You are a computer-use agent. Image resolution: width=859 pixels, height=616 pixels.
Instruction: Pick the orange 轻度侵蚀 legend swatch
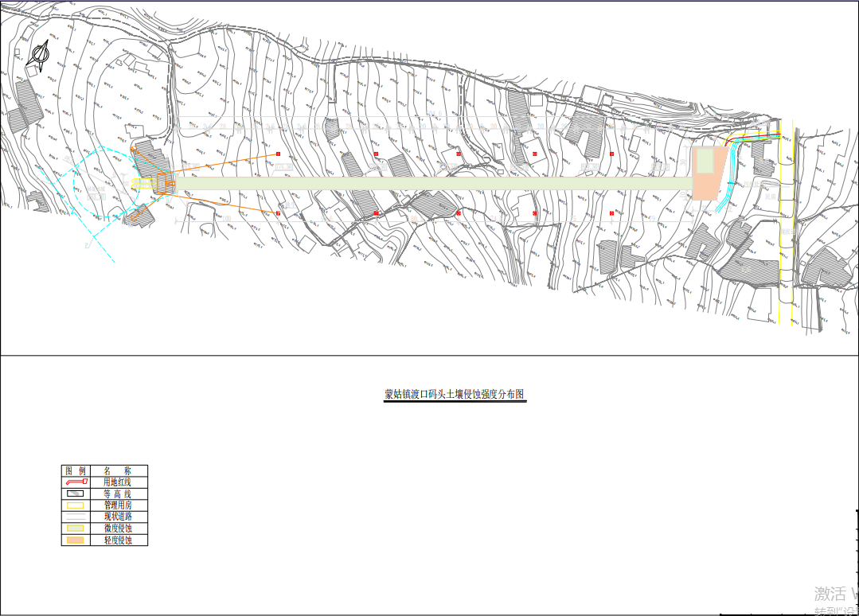[76, 540]
